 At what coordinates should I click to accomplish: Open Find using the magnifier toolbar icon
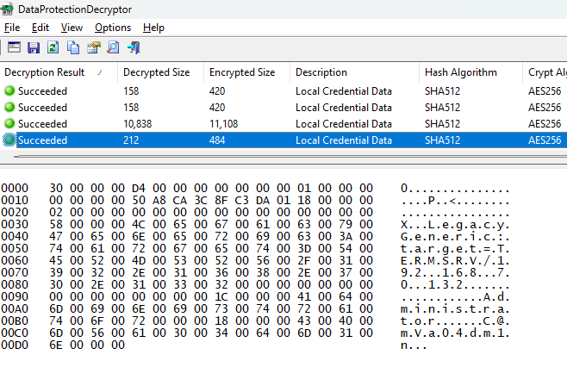113,47
